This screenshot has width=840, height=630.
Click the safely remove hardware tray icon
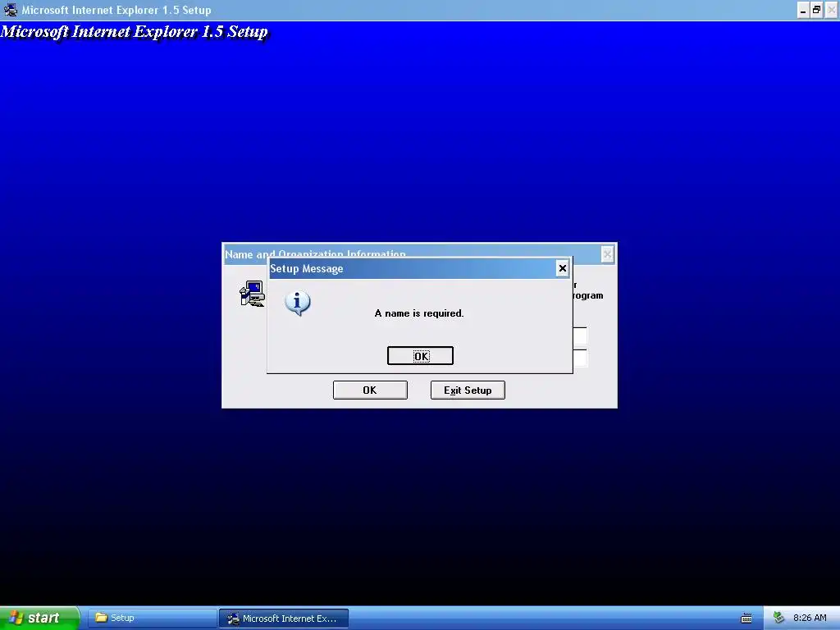coord(779,619)
